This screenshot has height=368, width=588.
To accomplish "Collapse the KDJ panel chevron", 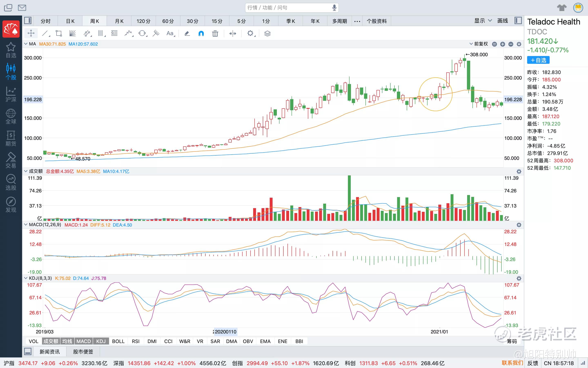I will pyautogui.click(x=26, y=278).
